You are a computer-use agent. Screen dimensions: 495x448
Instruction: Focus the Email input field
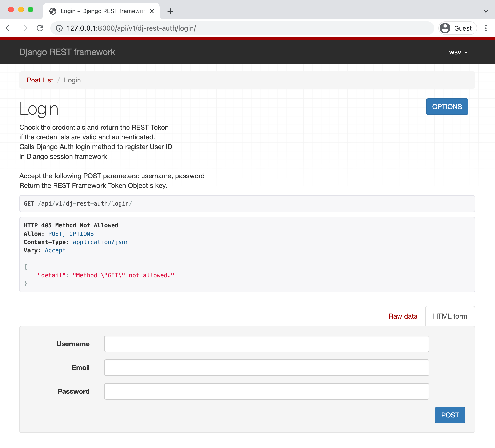click(x=267, y=368)
